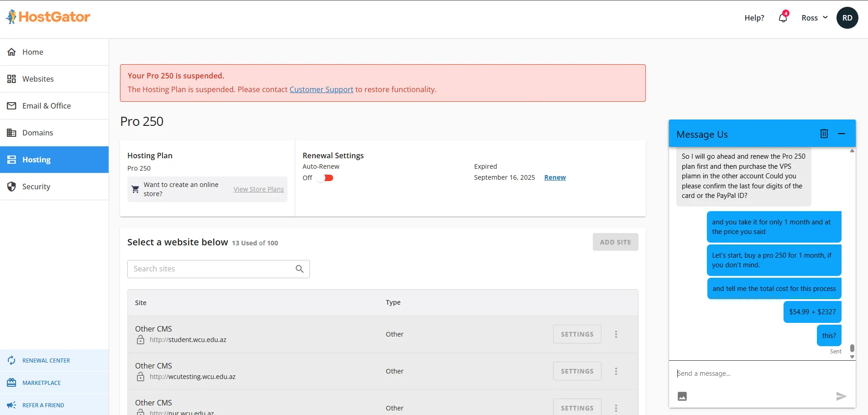868x415 pixels.
Task: Attach an image in the chat
Action: click(682, 396)
